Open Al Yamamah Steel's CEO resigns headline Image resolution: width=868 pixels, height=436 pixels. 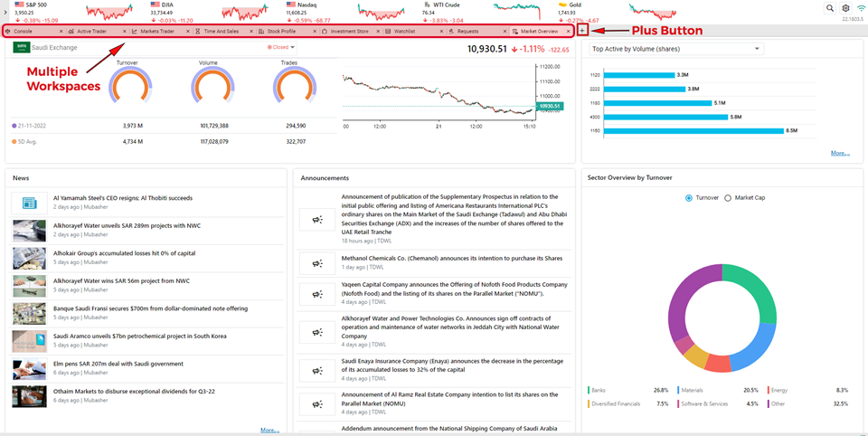123,197
